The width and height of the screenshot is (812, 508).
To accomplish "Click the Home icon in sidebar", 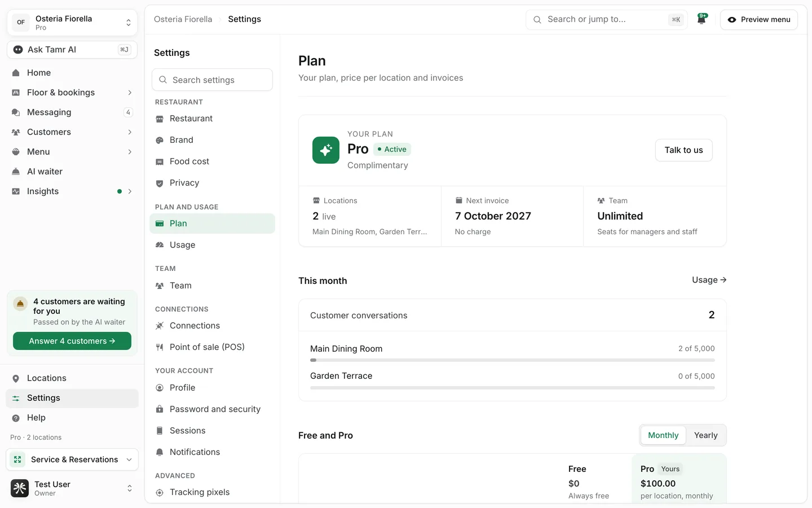I will pyautogui.click(x=16, y=73).
